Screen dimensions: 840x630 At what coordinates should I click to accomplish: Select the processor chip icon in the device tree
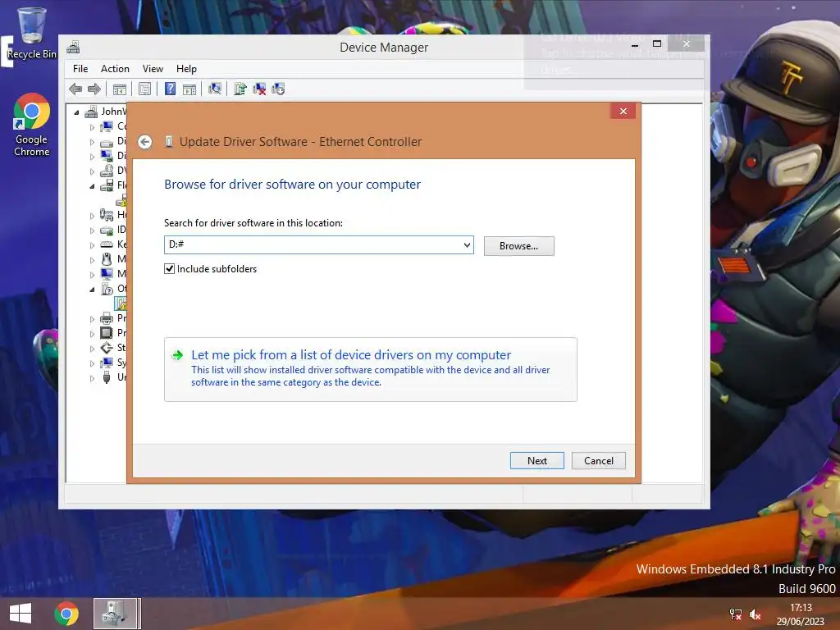pos(107,333)
